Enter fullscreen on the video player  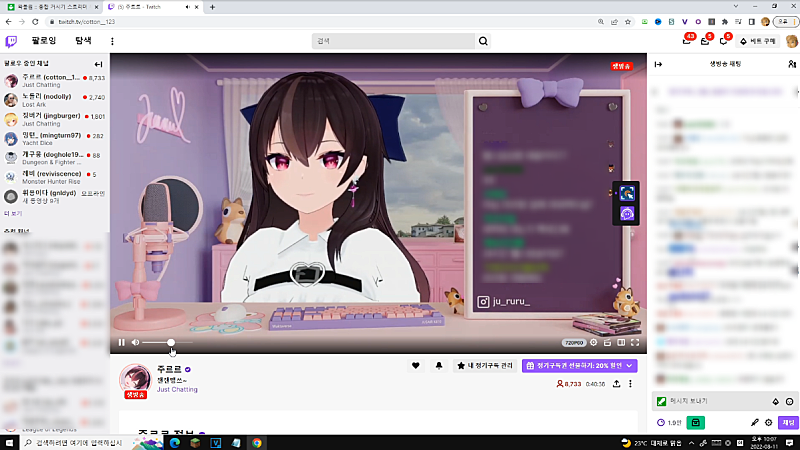click(635, 342)
